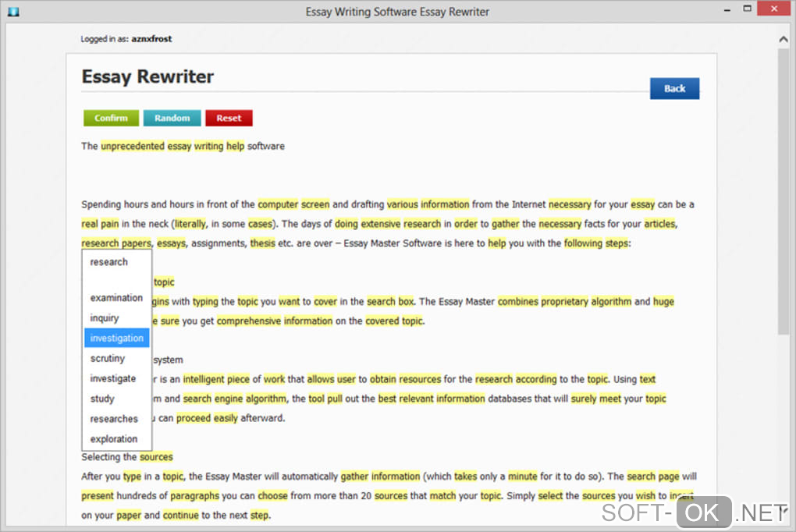This screenshot has width=796, height=532.
Task: Click the scroll up arrow
Action: [784, 39]
